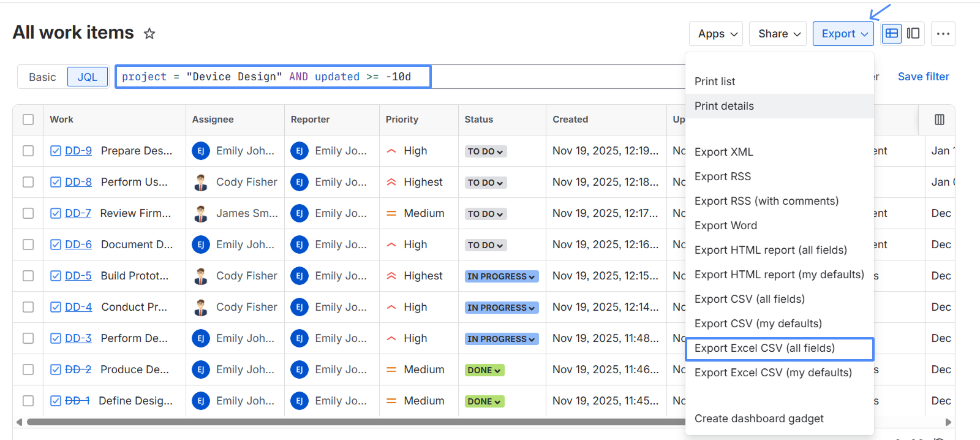Switch to list view icon
980x440 pixels.
pos(892,34)
